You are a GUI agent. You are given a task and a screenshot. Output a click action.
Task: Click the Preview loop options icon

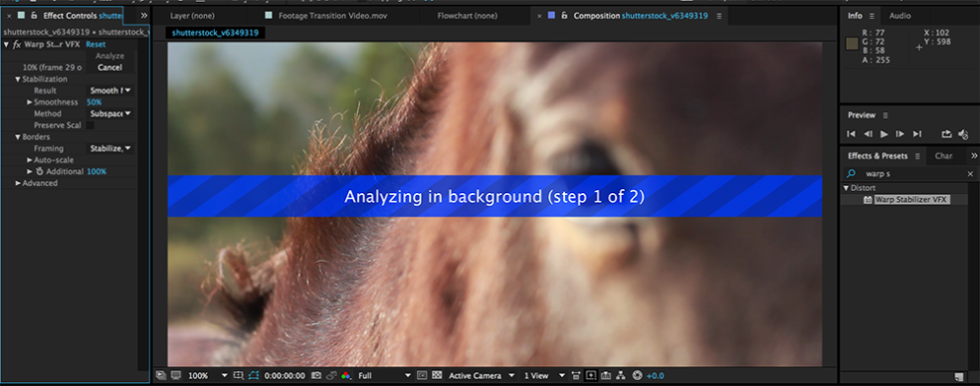946,134
